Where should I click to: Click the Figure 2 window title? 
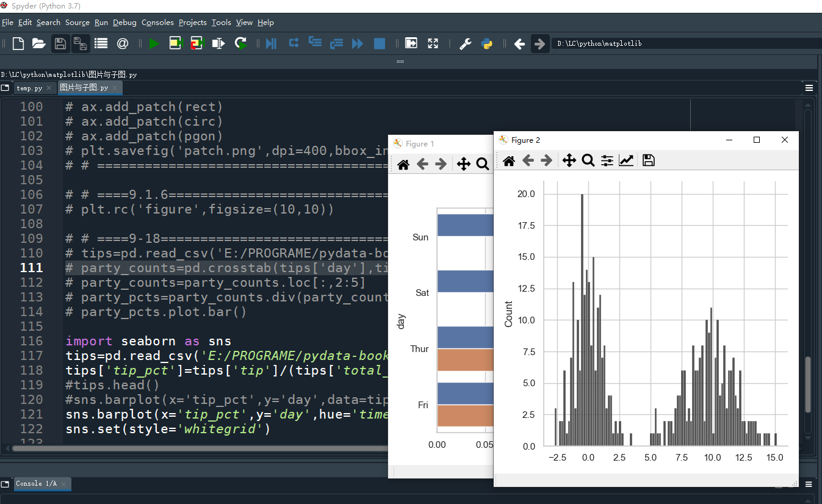(525, 140)
